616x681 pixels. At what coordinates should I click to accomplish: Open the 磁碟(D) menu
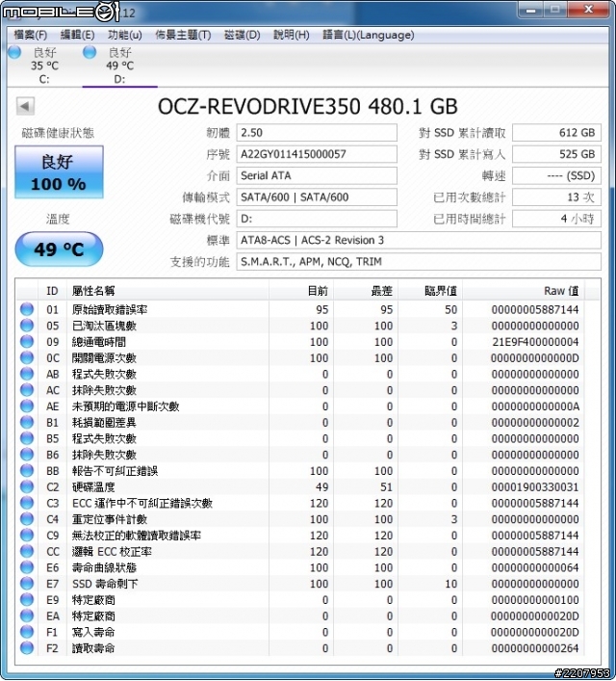[243, 35]
